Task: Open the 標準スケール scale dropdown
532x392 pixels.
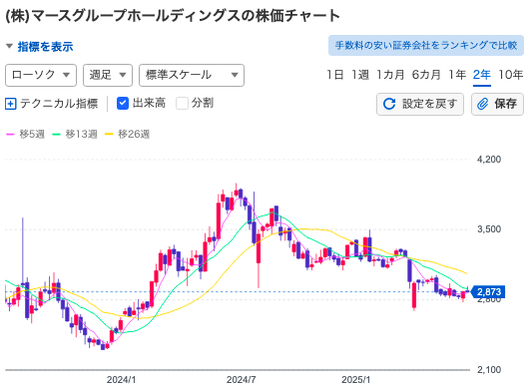Action: 192,75
